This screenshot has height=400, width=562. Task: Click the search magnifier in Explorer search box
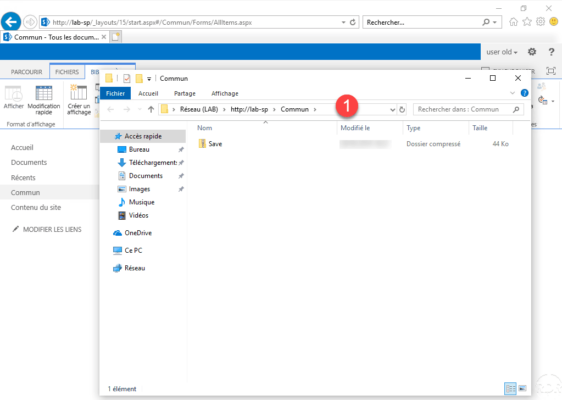coord(516,109)
